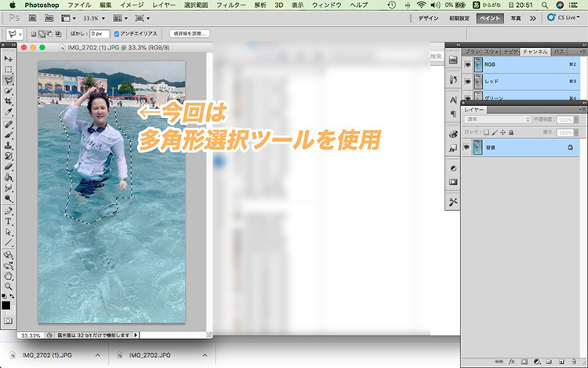The width and height of the screenshot is (588, 368).
Task: Open the Masks panel icon in dock
Action: tap(453, 182)
